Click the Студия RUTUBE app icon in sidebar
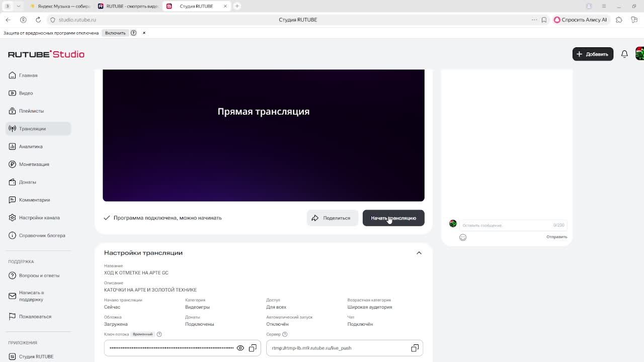The width and height of the screenshot is (644, 362). click(13, 356)
